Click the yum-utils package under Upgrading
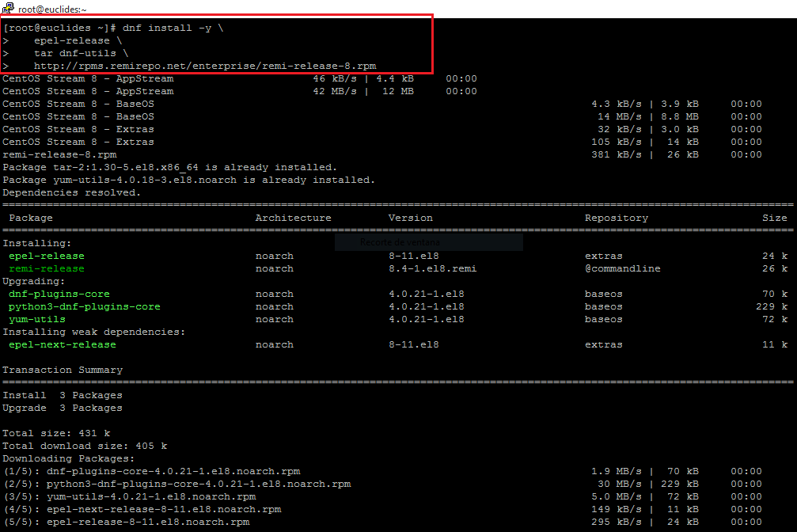The image size is (797, 532). 37,319
